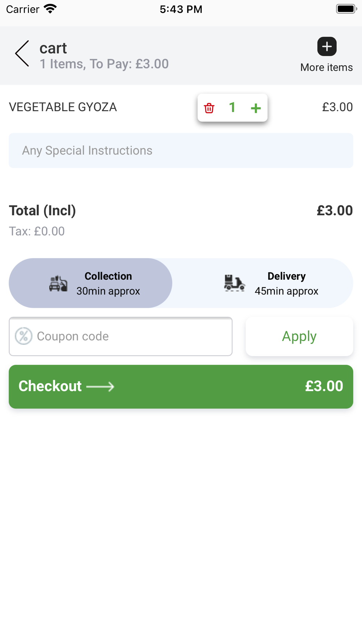Screen dimensions: 362x644
Task: Focus the Coupon code input field
Action: point(130,336)
